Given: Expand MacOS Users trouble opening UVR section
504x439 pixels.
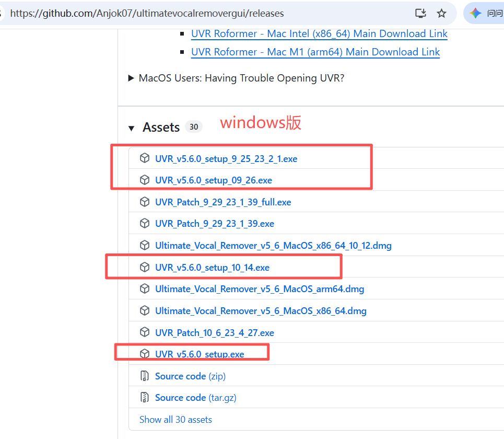Looking at the screenshot, I should click(x=131, y=78).
